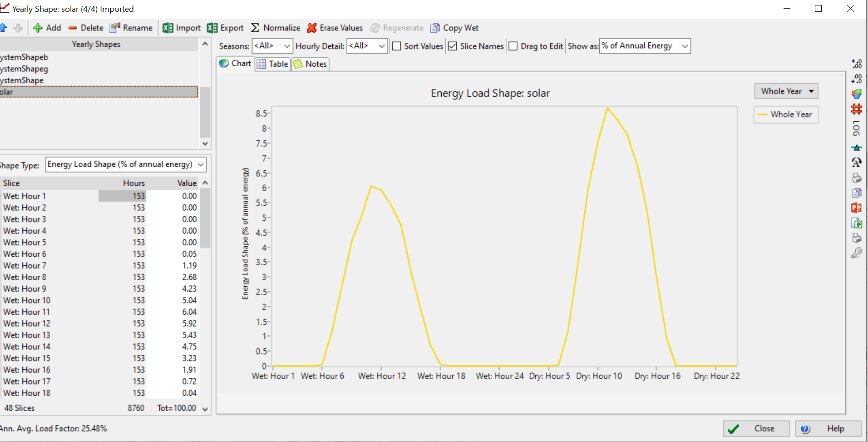Click the Excel Import icon

(168, 28)
